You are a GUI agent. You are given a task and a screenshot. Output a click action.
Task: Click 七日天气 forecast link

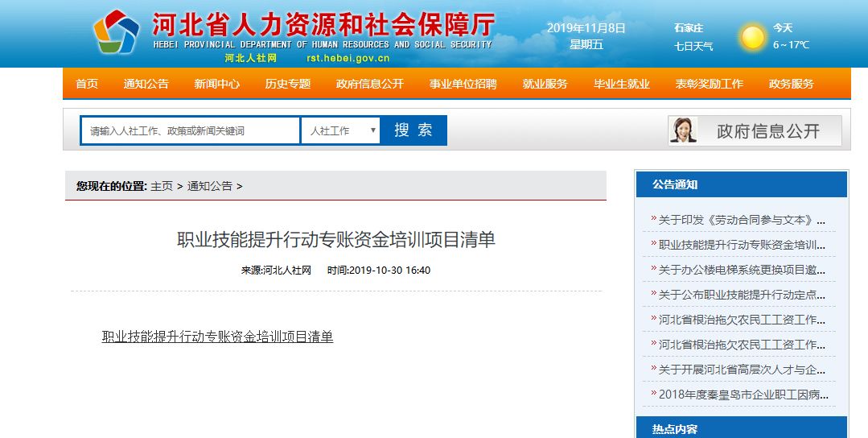click(x=693, y=46)
